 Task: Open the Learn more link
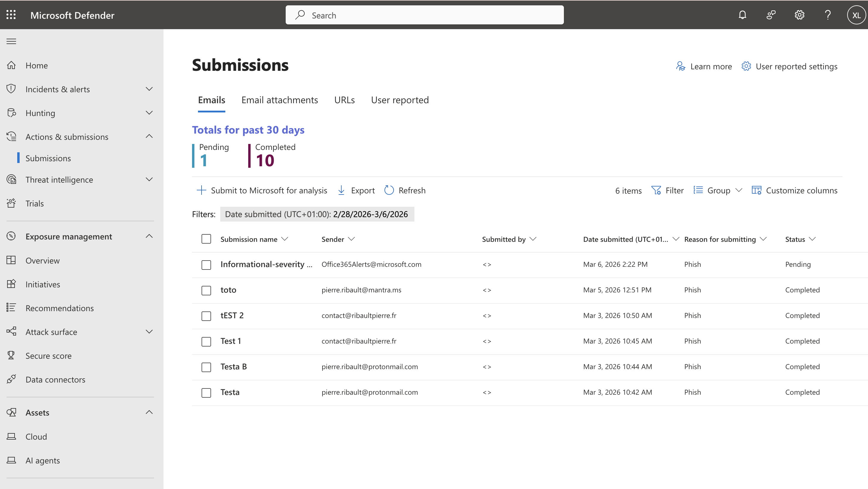[x=704, y=66]
